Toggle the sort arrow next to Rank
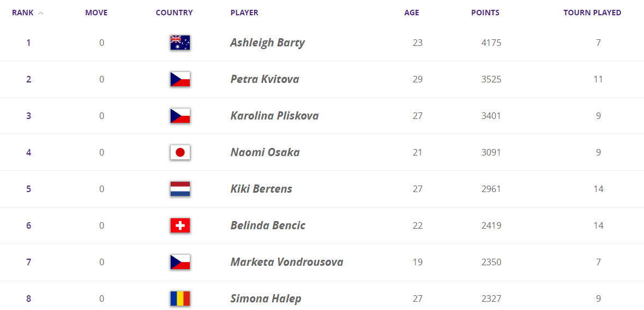Viewport: 644px width, 310px height. (41, 13)
